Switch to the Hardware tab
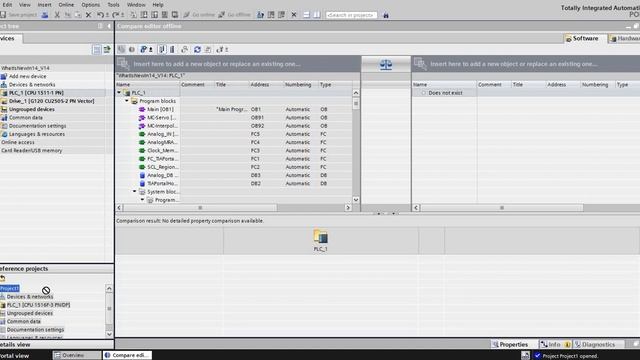This screenshot has width=640, height=360. tap(624, 38)
